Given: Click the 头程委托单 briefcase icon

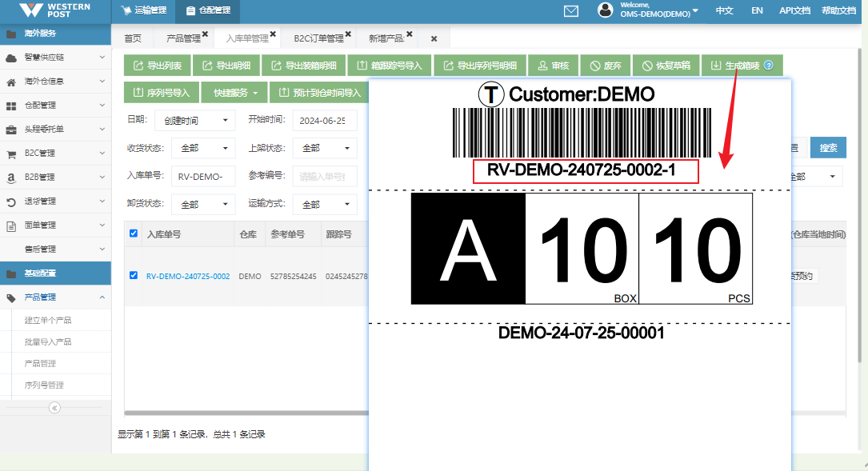Looking at the screenshot, I should point(11,130).
